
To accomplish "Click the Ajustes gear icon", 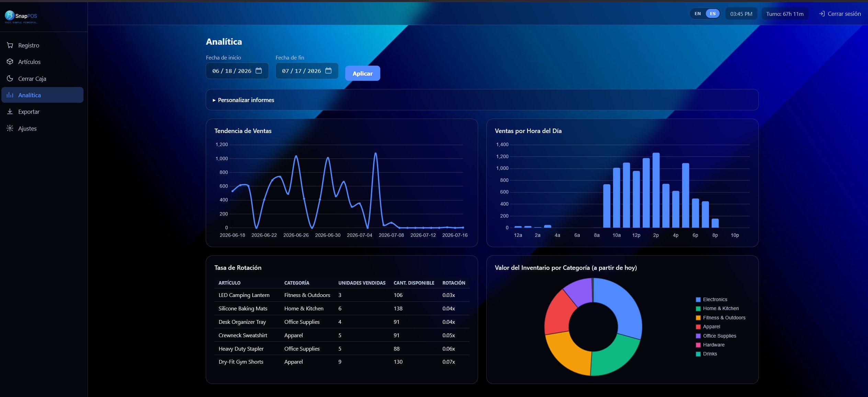I will click(x=10, y=128).
